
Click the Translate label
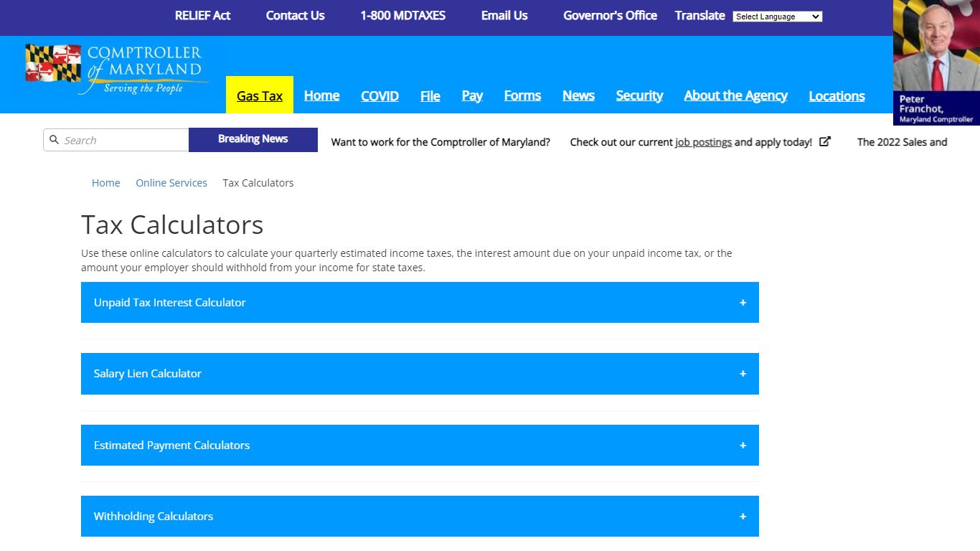pos(699,15)
